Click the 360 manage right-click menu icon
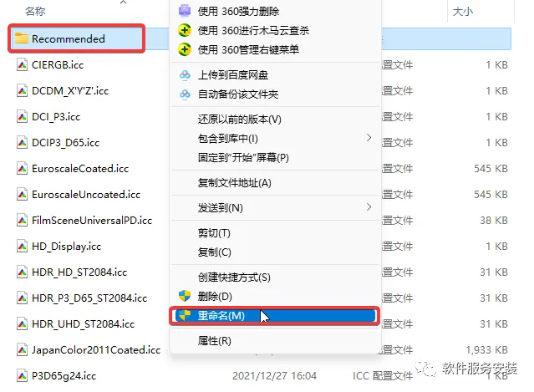 [x=185, y=49]
